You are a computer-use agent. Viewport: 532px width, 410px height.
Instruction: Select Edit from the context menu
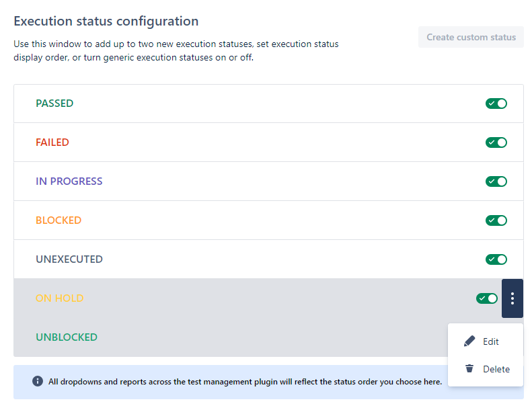[x=490, y=341]
